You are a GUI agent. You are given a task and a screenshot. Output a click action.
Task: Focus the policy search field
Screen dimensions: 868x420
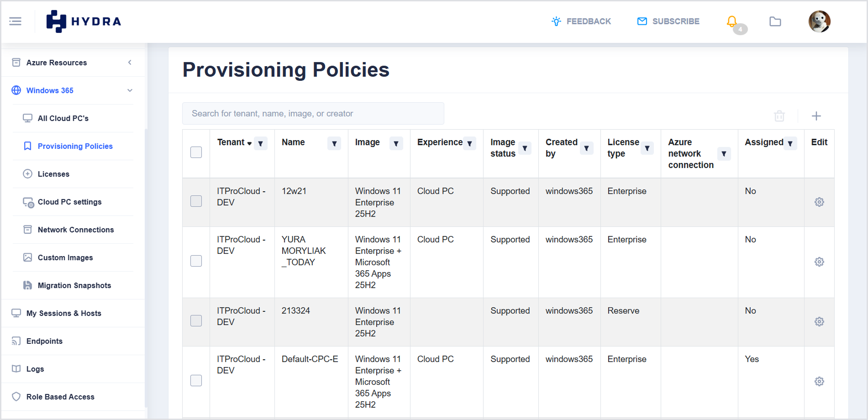pyautogui.click(x=313, y=114)
